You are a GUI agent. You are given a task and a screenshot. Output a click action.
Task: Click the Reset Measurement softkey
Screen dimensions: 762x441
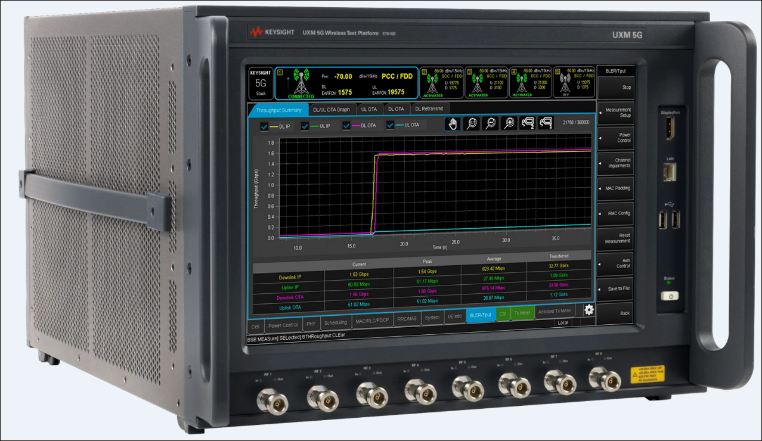(615, 238)
